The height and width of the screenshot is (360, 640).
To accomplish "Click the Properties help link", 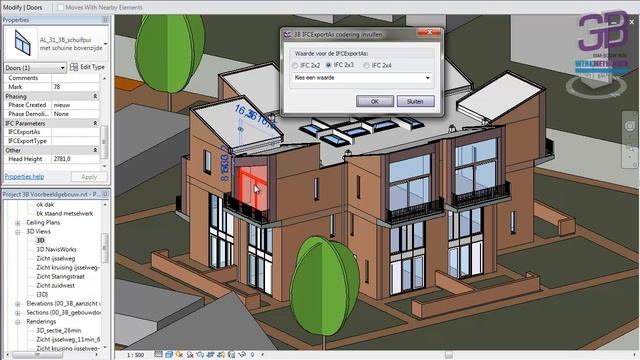I will [24, 177].
